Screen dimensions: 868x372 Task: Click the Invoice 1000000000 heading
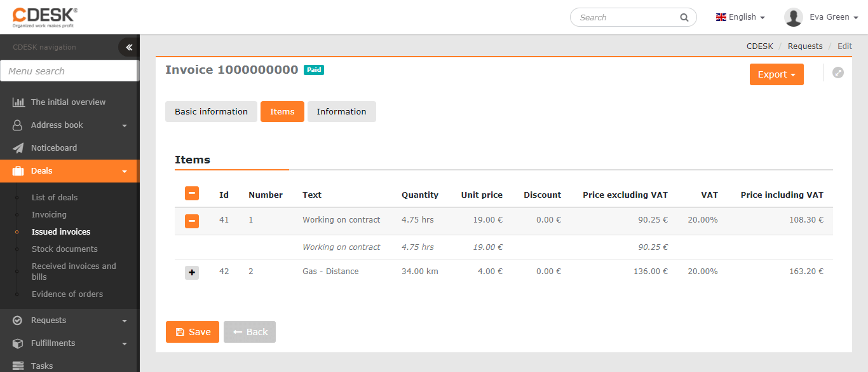pyautogui.click(x=231, y=70)
